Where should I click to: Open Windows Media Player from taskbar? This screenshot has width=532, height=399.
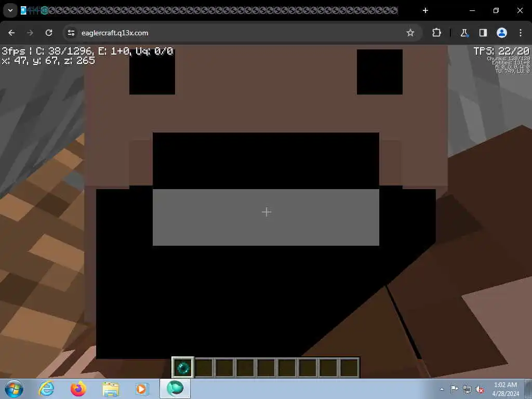click(141, 389)
